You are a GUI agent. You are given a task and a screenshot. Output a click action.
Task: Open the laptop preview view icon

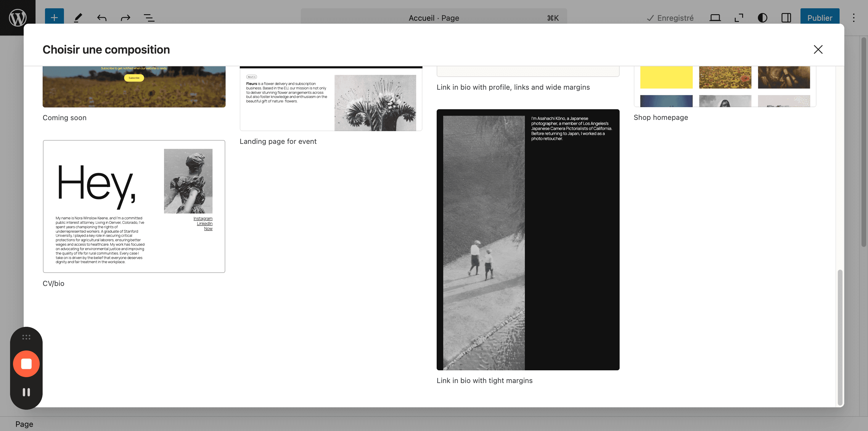tap(715, 17)
